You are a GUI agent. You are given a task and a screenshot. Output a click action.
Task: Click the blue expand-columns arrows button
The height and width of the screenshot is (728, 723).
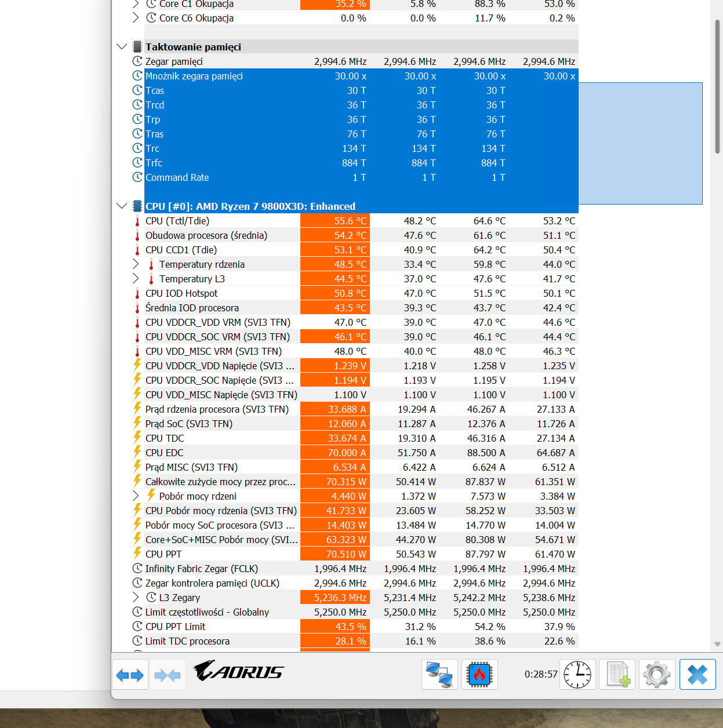click(130, 674)
